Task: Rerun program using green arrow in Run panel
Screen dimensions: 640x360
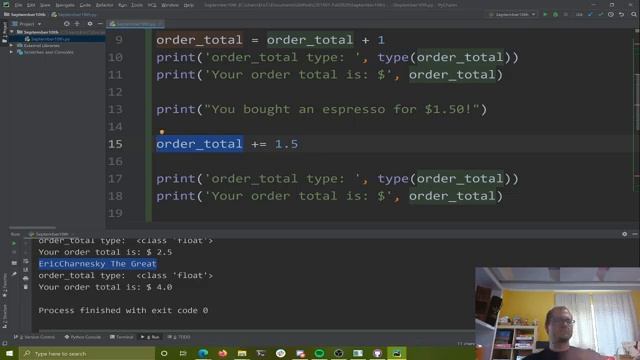Action: pos(14,243)
